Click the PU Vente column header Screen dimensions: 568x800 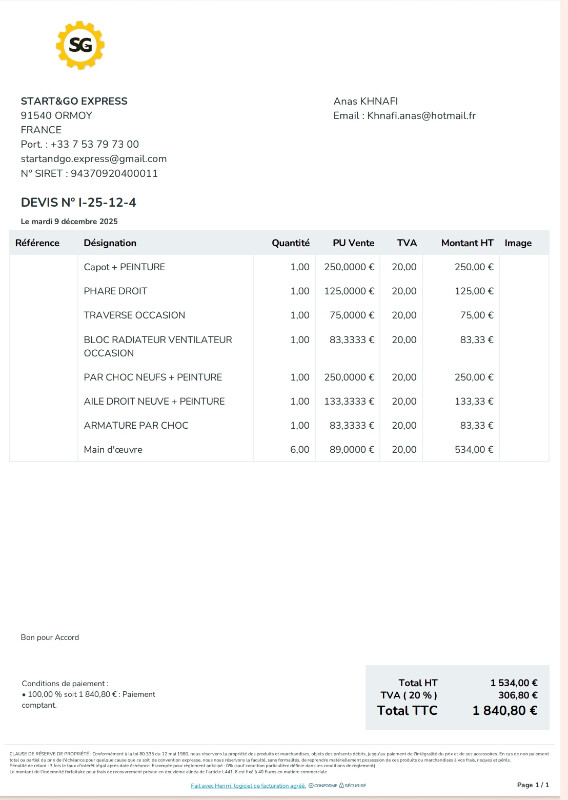tap(353, 243)
